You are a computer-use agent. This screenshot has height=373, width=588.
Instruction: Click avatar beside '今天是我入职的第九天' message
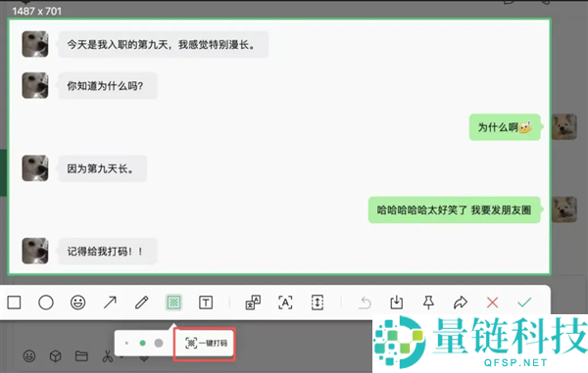35,44
